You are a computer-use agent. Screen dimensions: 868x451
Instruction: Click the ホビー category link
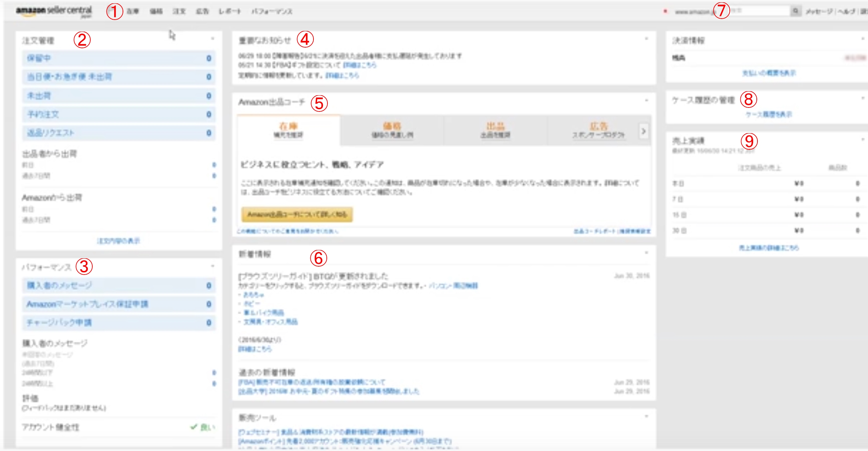252,304
